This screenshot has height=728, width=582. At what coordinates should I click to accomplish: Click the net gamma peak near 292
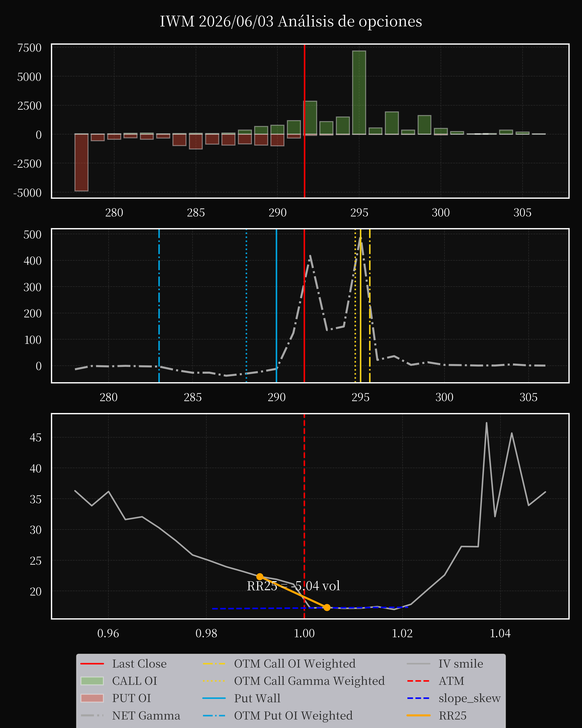310,256
